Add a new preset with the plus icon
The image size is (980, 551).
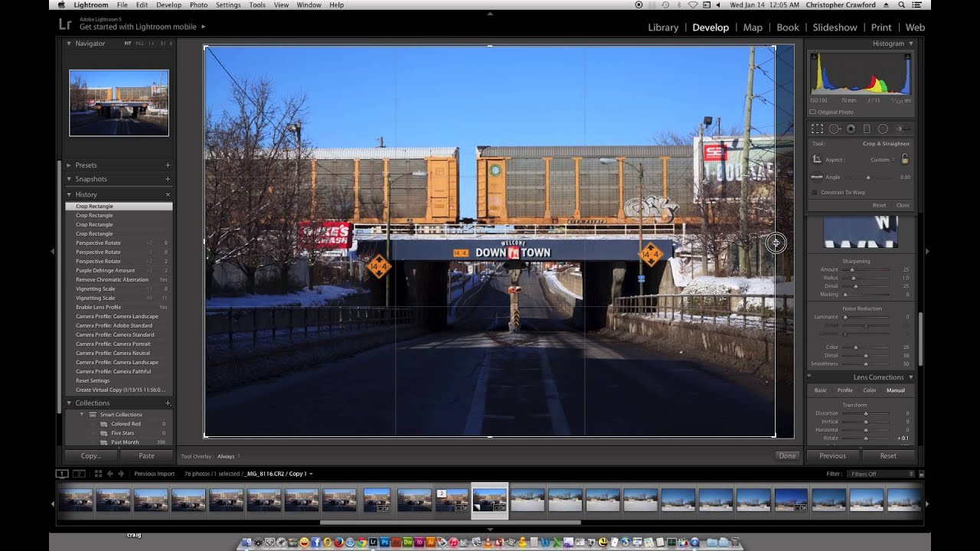pyautogui.click(x=168, y=165)
